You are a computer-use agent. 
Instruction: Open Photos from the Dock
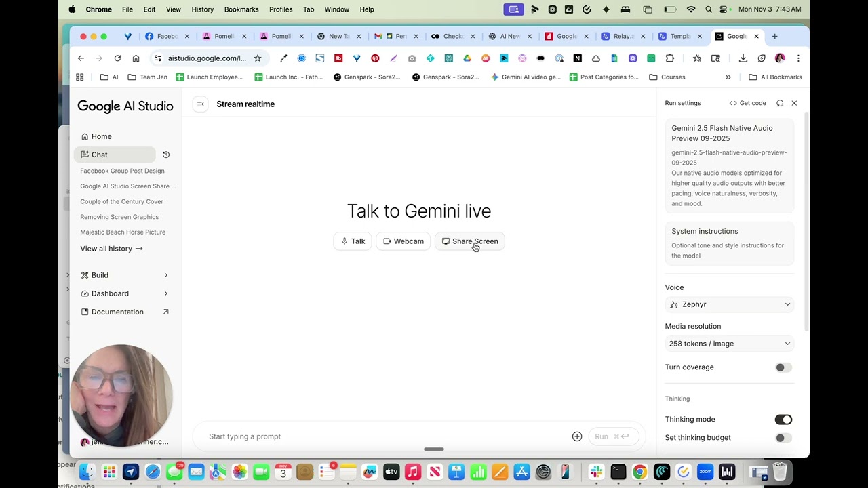[239, 472]
